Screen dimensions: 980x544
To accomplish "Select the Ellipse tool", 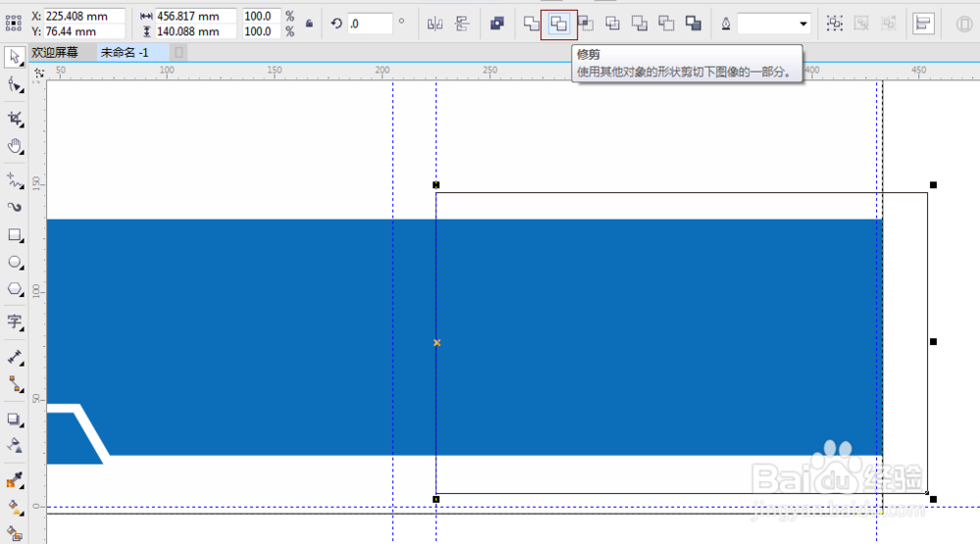I will coord(15,262).
